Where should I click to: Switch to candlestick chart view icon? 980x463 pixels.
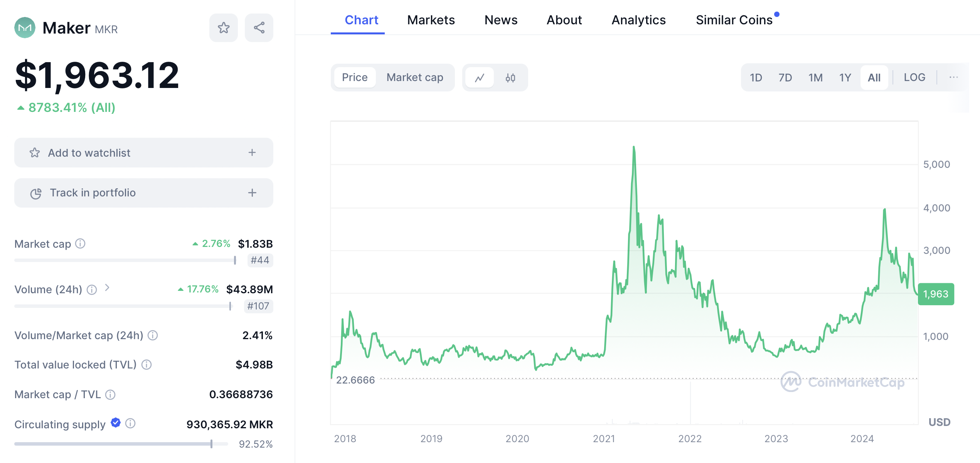pos(510,78)
